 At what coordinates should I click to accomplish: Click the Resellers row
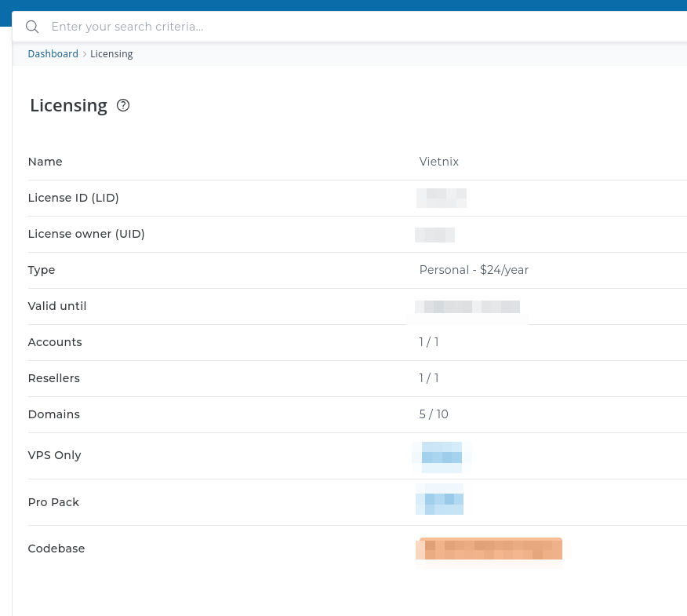pyautogui.click(x=53, y=378)
